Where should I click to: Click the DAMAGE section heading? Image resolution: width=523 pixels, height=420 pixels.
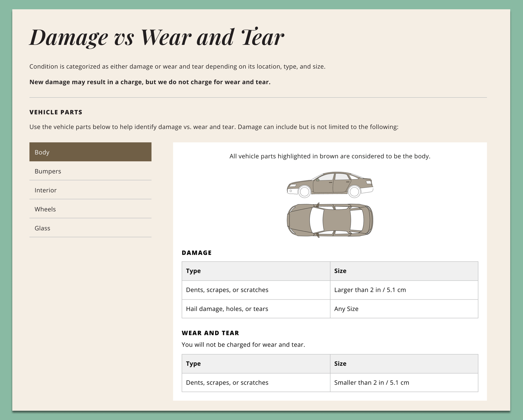coord(196,253)
